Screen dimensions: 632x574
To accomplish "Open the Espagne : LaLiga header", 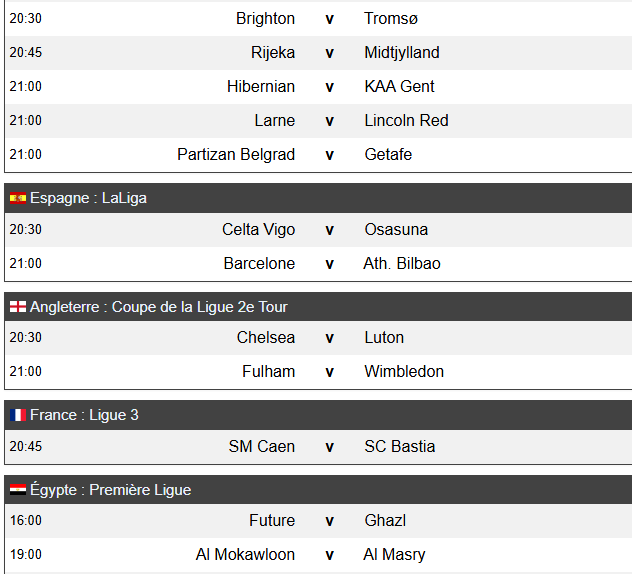I will (x=318, y=198).
